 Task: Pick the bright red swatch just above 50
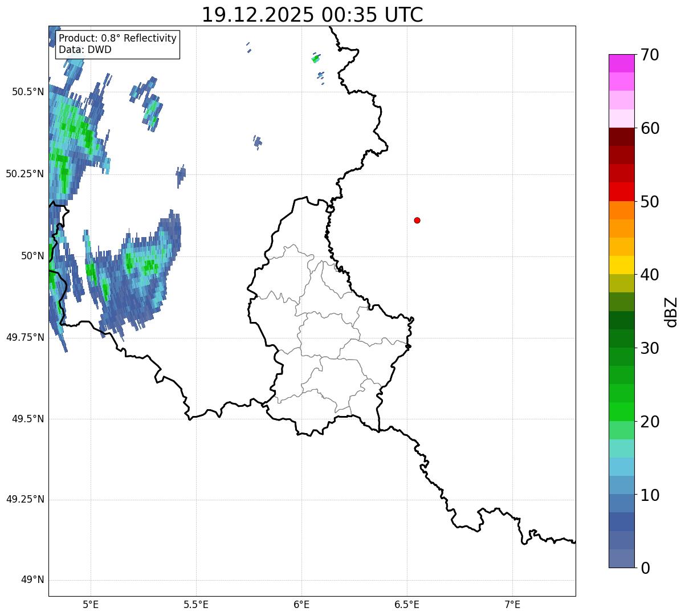(622, 192)
